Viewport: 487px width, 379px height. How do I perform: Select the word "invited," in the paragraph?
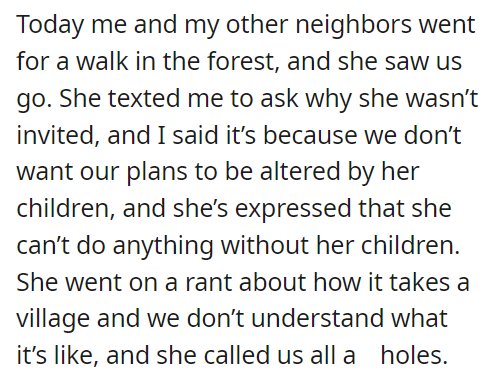[58, 135]
